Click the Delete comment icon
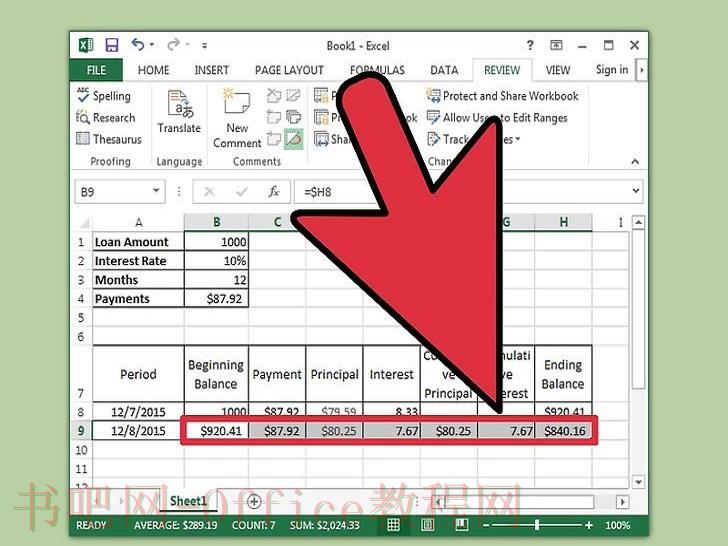Image resolution: width=728 pixels, height=546 pixels. 274,96
